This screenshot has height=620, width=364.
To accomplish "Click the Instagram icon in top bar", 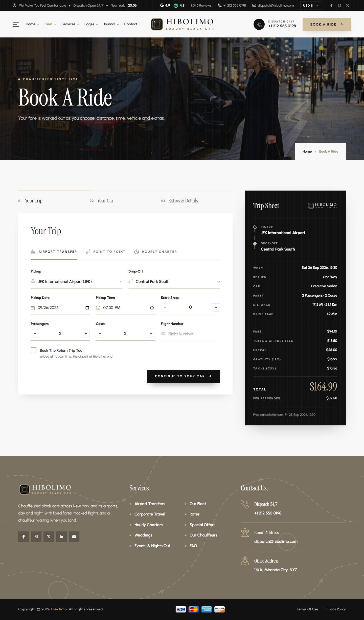I will [339, 5].
